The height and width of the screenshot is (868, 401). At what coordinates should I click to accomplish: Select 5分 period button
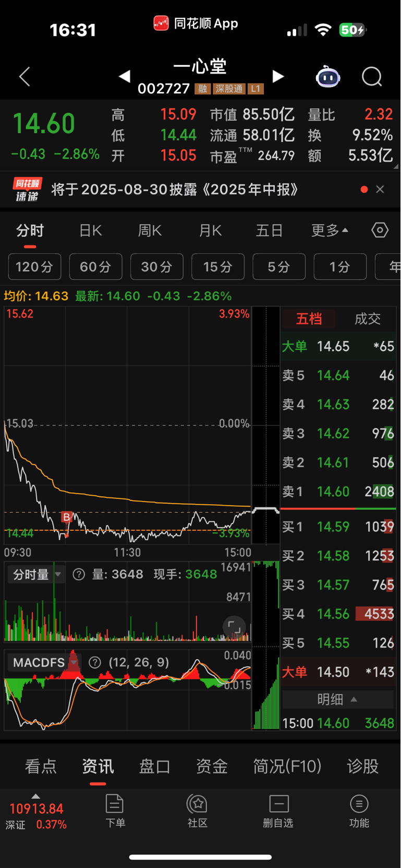[x=279, y=267]
